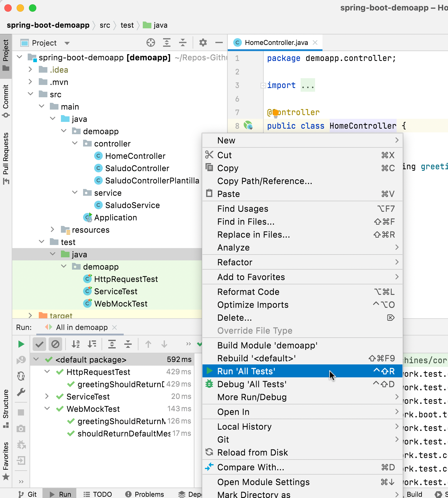Open the wrench settings in Run panel

tap(21, 392)
